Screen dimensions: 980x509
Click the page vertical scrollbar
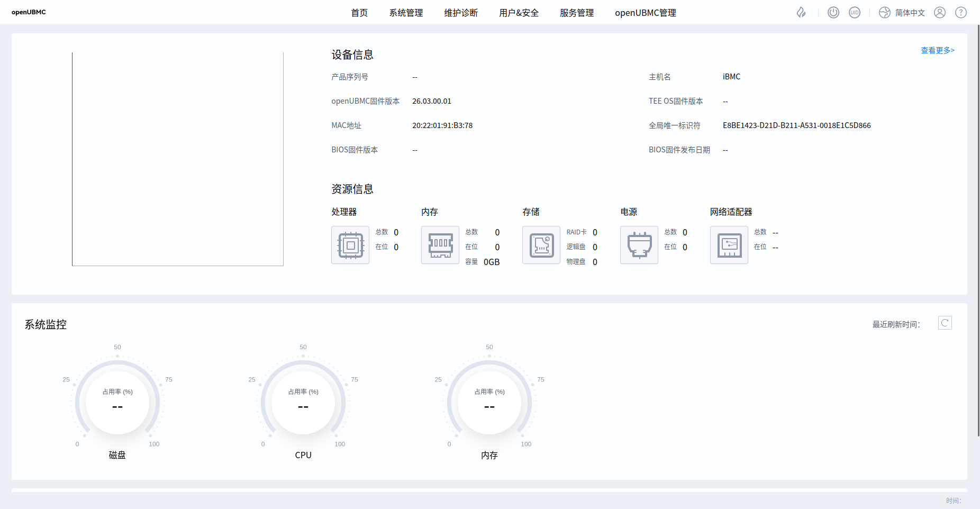(978, 230)
